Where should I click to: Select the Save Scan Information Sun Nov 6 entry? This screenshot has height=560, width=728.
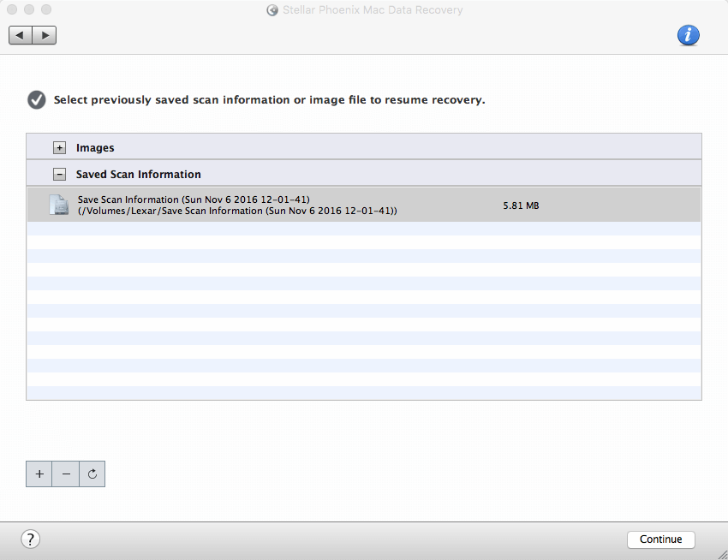pos(363,205)
